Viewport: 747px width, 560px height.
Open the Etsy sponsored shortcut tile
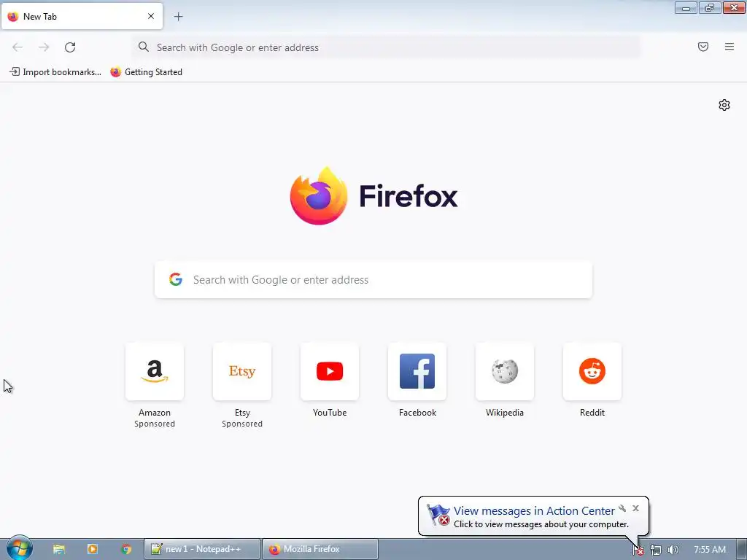242,371
